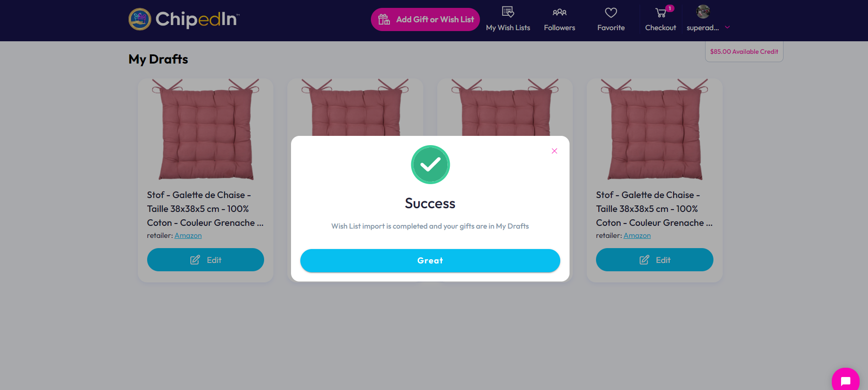Open Amazon link on last draft
The image size is (868, 390).
point(637,236)
